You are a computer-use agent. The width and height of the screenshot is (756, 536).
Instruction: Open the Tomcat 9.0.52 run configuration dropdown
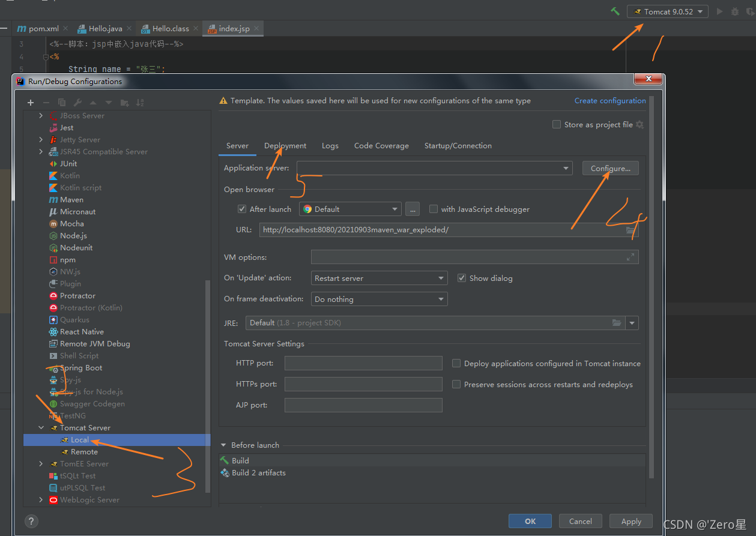(668, 11)
